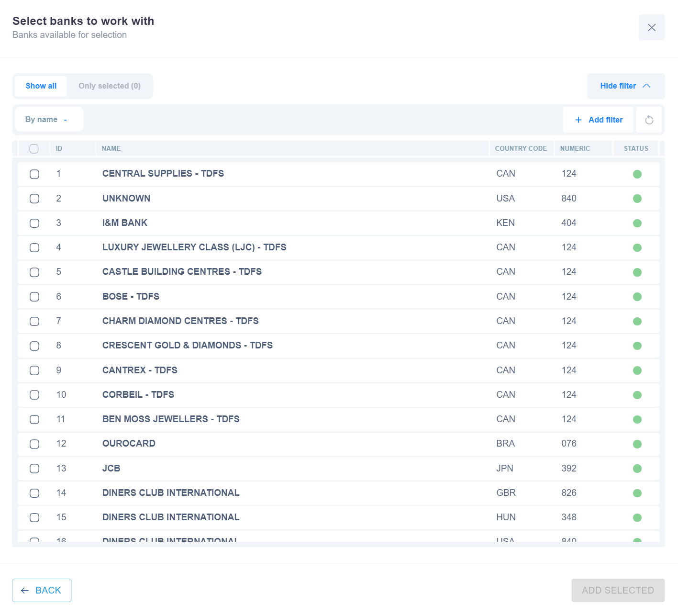Click the reset filter refresh icon
The height and width of the screenshot is (616, 678).
(649, 120)
